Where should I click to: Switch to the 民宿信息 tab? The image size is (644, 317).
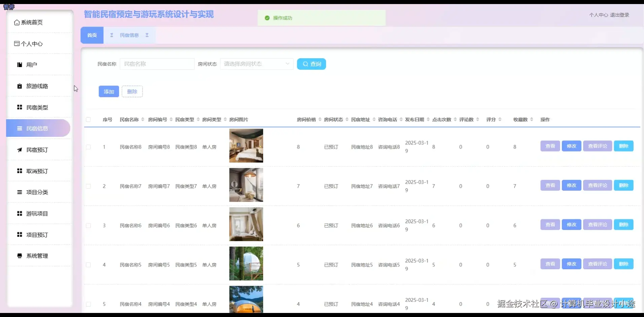point(129,35)
